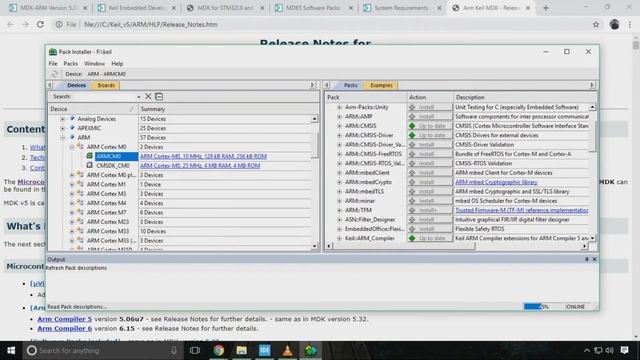Switch to the Examples tab
Image resolution: width=640 pixels, height=360 pixels.
coord(381,85)
